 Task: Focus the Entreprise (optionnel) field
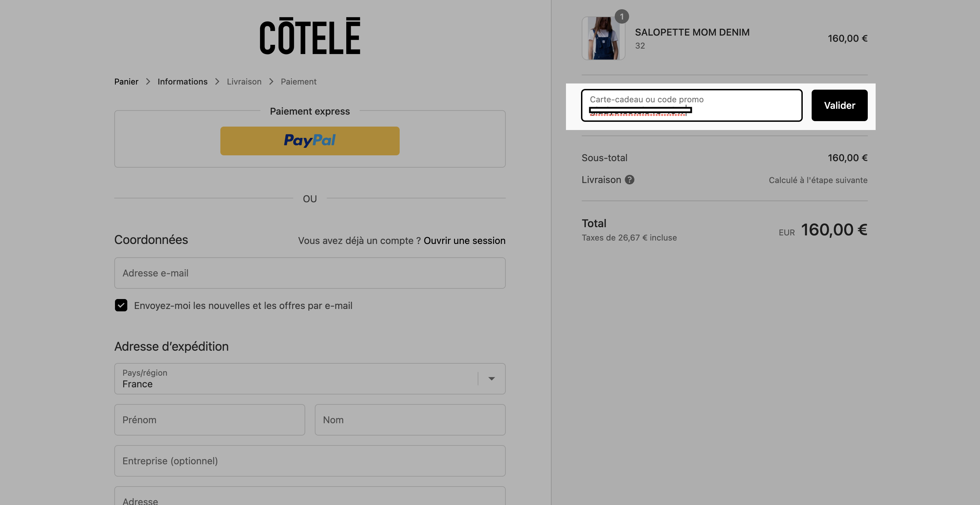(310, 461)
